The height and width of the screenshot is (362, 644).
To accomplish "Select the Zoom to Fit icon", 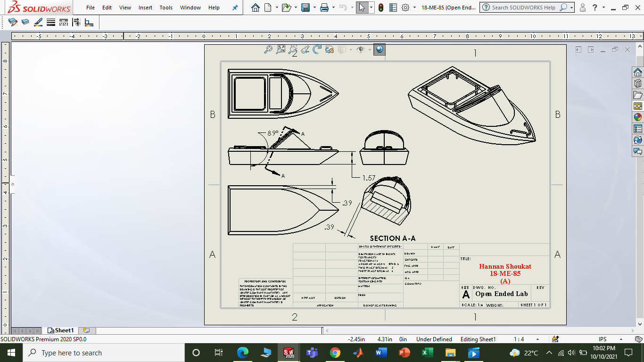I will (x=281, y=49).
